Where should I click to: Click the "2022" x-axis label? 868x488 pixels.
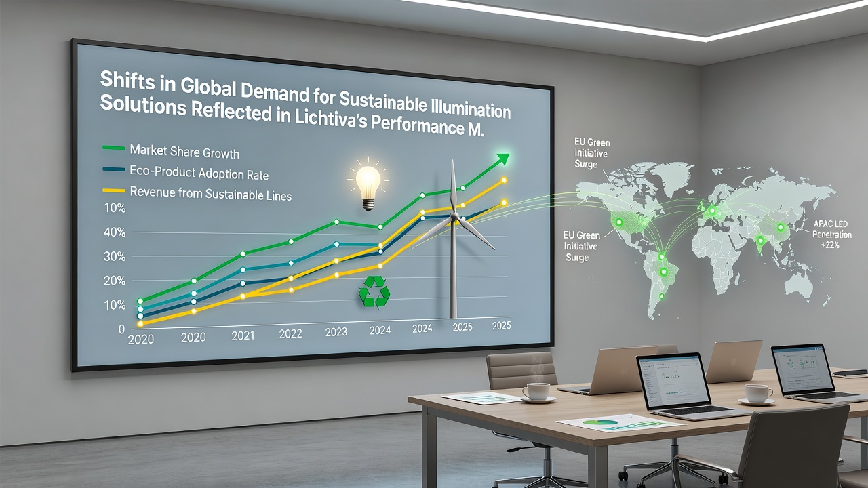pyautogui.click(x=290, y=333)
